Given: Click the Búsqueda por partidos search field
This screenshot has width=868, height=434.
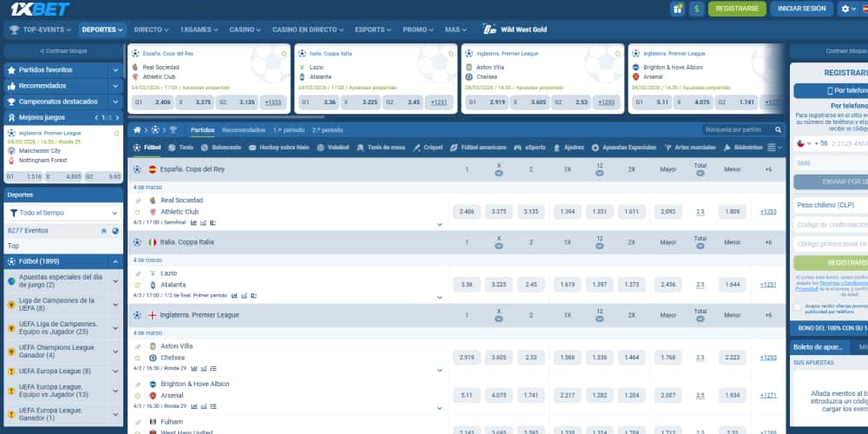Looking at the screenshot, I should click(x=739, y=130).
